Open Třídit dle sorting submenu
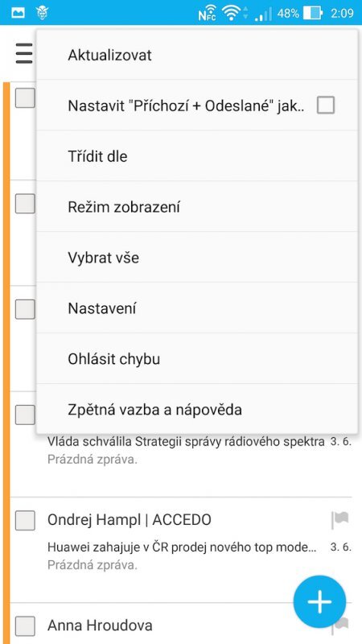The height and width of the screenshot is (644, 362). [197, 156]
